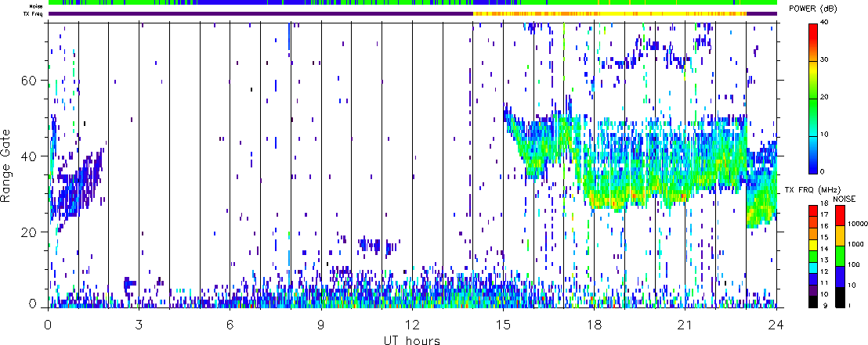This screenshot has width=868, height=345.
Task: Click the 11 label on TX FRQ scale
Action: click(x=824, y=282)
